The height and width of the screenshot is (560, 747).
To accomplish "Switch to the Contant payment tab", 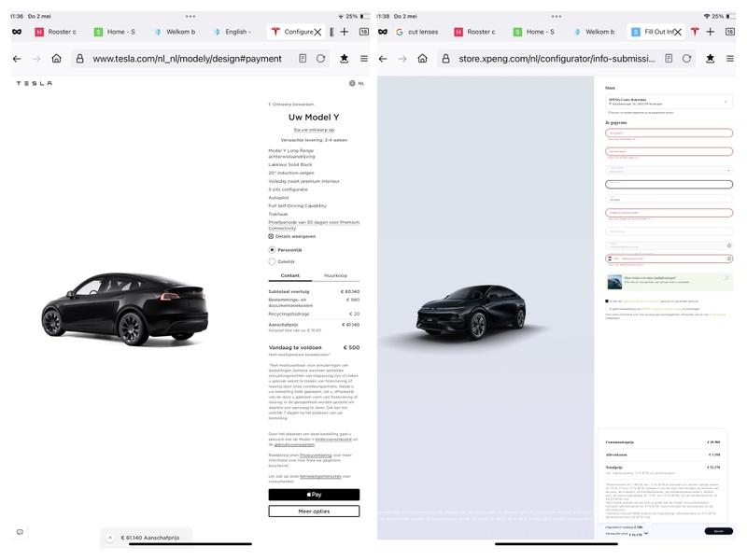I will [x=290, y=275].
